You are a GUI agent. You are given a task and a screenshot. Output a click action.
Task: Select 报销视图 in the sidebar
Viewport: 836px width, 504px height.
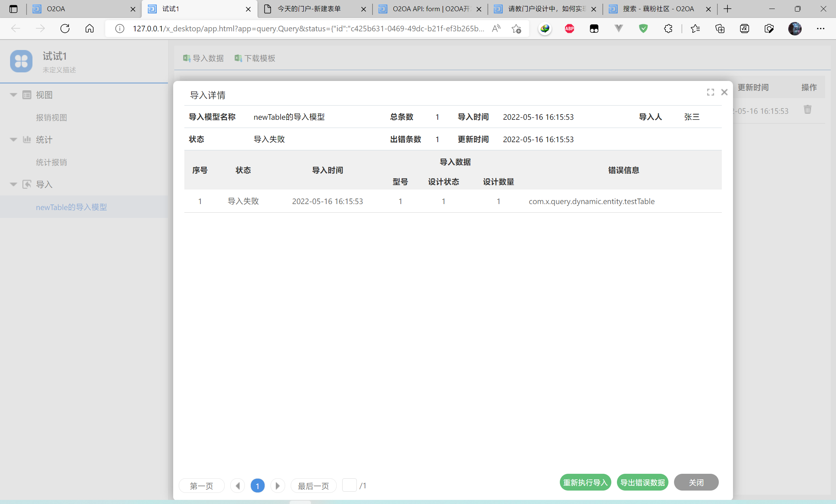(52, 118)
